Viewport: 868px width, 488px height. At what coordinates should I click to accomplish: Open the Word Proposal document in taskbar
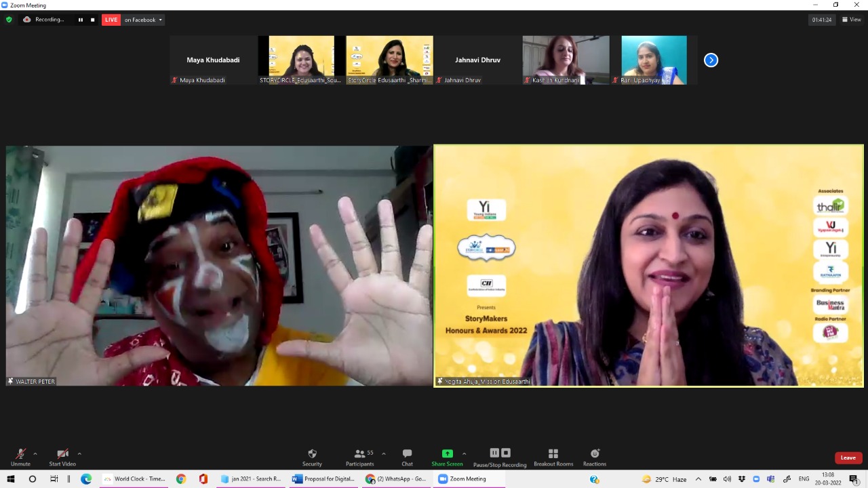click(324, 479)
